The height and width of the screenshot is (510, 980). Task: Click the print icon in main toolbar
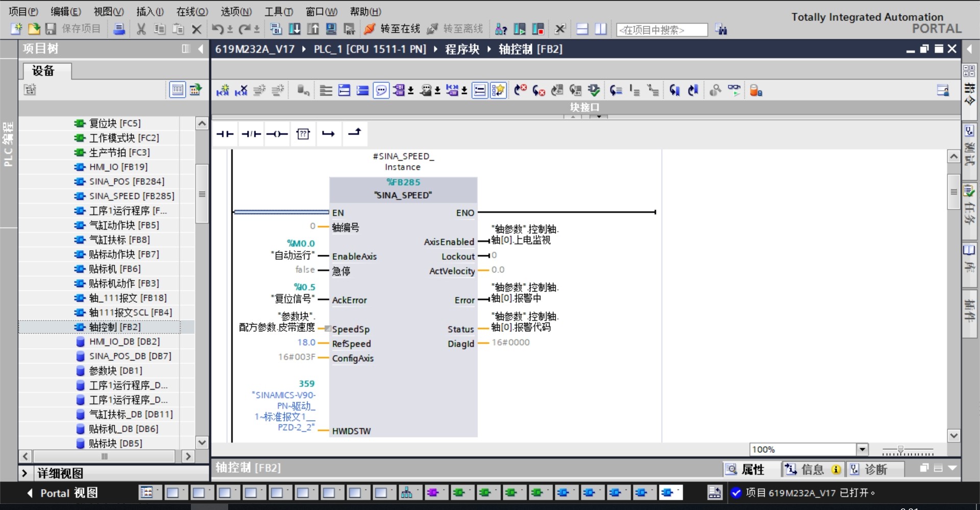coord(119,29)
